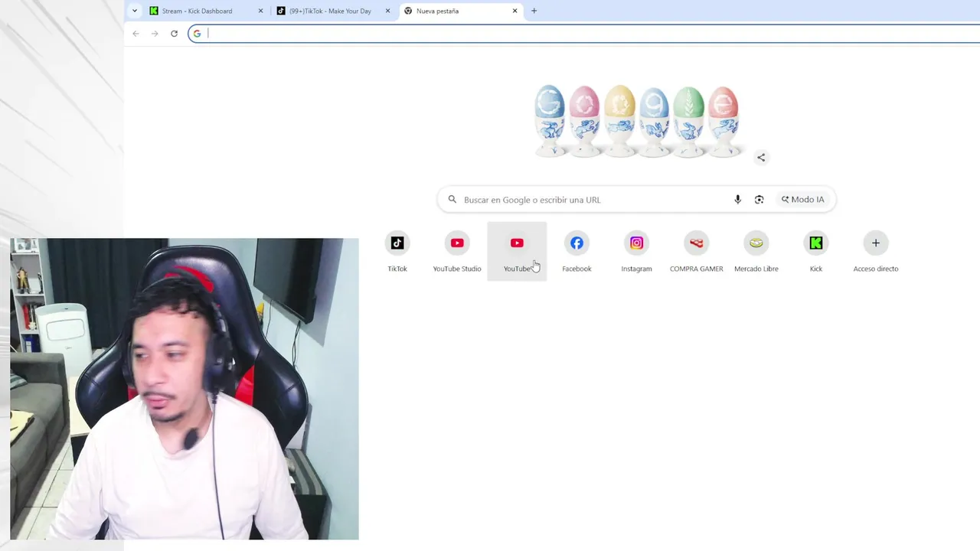Viewport: 980px width, 551px height.
Task: Switch to Stream - Kick Dashboard tab
Action: 206,11
